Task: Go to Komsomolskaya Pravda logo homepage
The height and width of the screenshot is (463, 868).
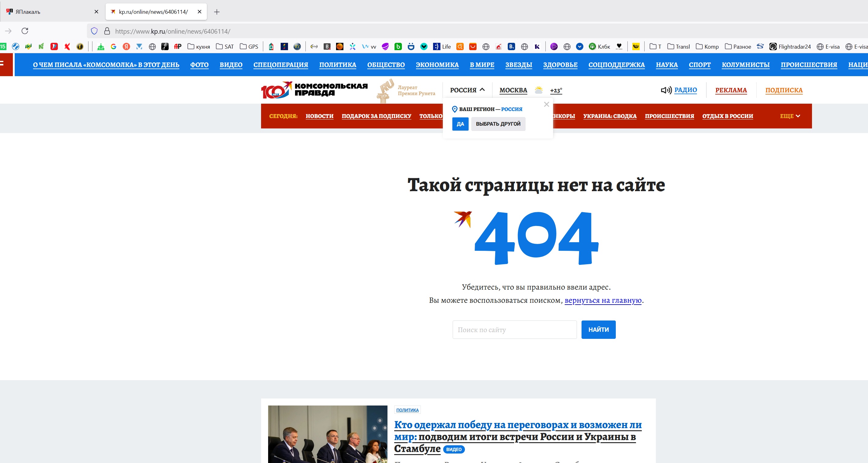Action: point(314,90)
